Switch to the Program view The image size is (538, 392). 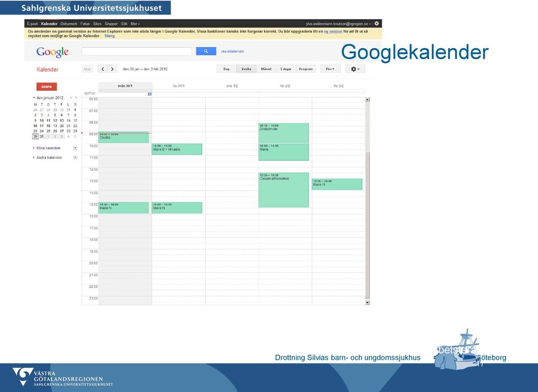[306, 69]
